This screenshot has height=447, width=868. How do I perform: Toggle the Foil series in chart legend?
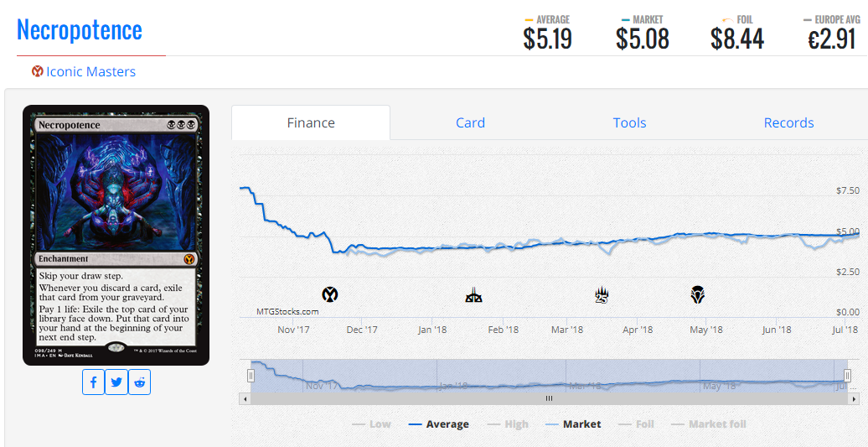(636, 424)
